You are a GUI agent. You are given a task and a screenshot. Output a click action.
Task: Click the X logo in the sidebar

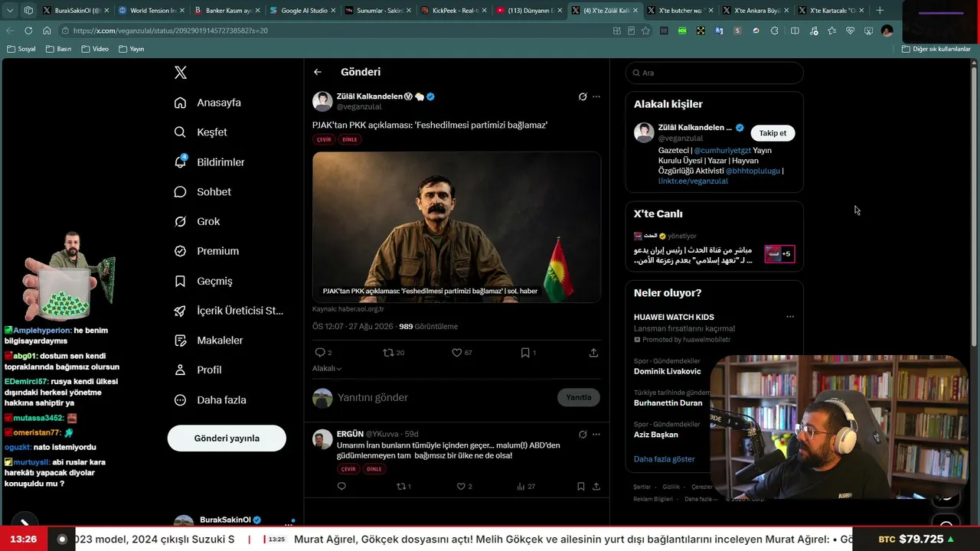click(181, 73)
